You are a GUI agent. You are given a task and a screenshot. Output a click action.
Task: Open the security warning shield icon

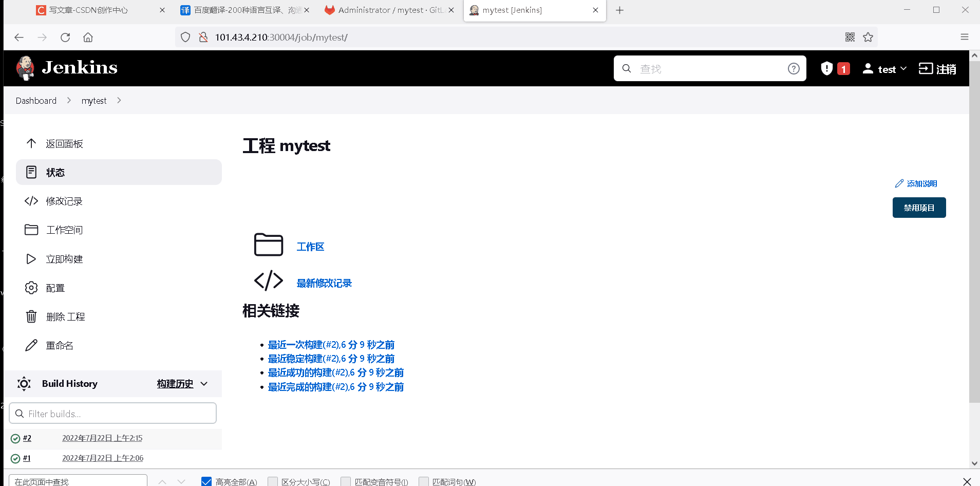point(826,68)
